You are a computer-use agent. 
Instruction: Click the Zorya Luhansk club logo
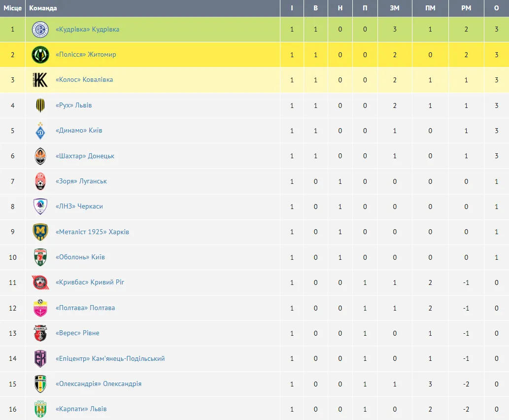point(40,181)
